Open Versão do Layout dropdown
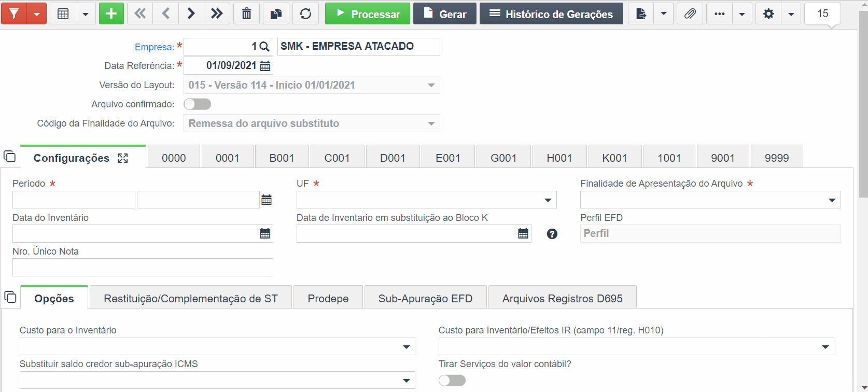Viewport: 868px width, 392px height. click(312, 85)
